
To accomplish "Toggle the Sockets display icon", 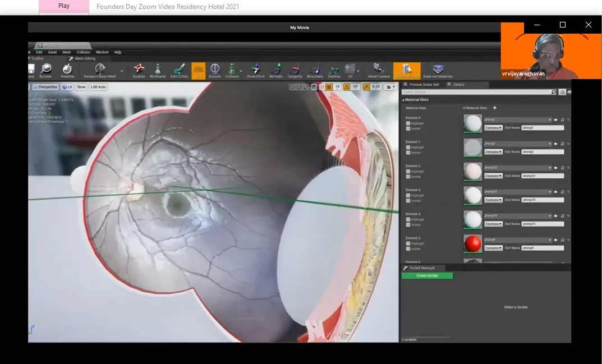I will point(139,71).
